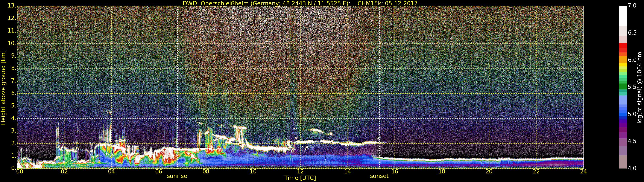
Task: Click the '14' time tick label
Action: coord(348,172)
